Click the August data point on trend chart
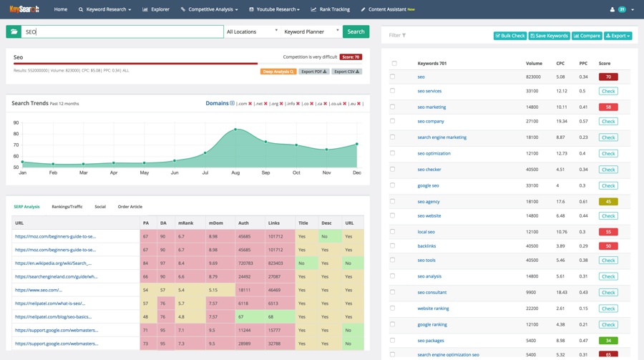644x360 pixels. pyautogui.click(x=235, y=130)
